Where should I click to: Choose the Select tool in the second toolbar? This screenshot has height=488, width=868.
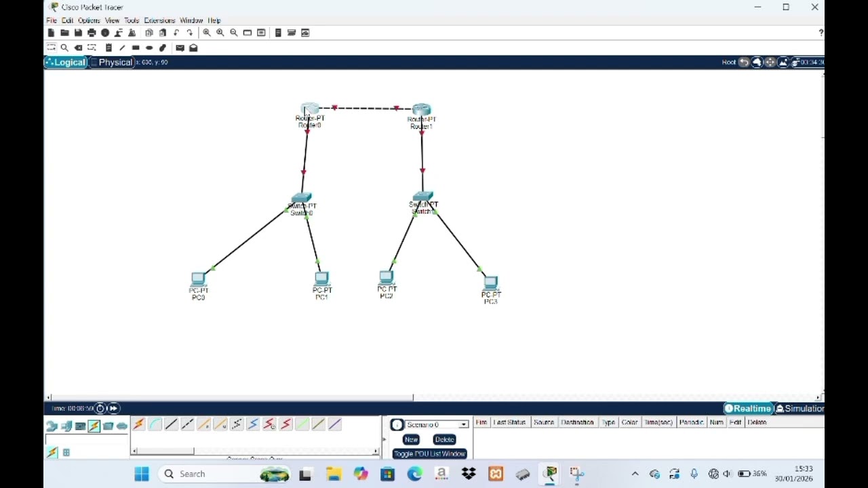(x=51, y=47)
